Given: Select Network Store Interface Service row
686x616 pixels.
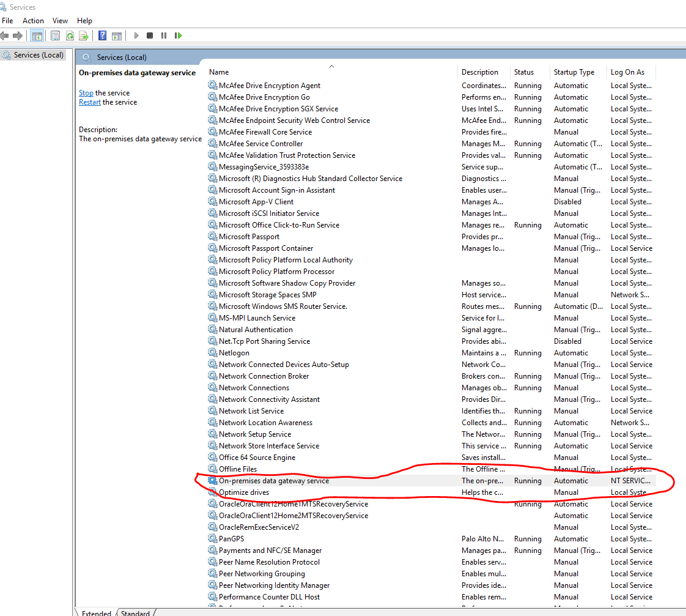Looking at the screenshot, I should click(432, 446).
